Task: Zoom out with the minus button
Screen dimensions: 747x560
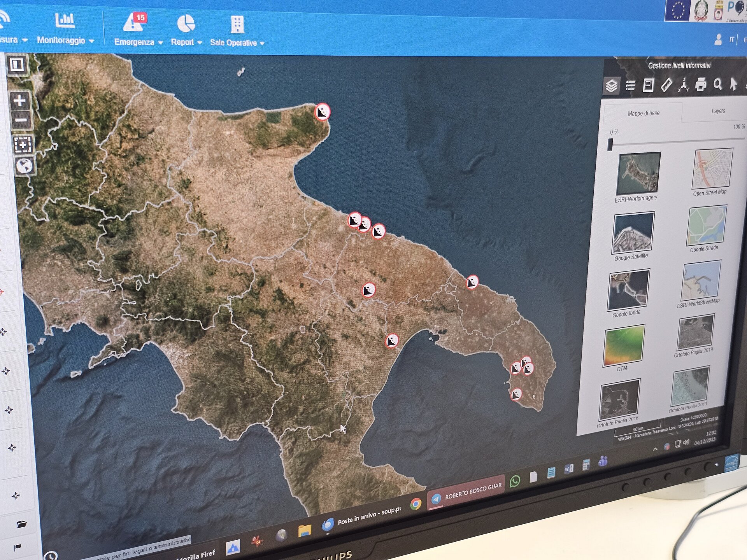Action: coord(21,120)
